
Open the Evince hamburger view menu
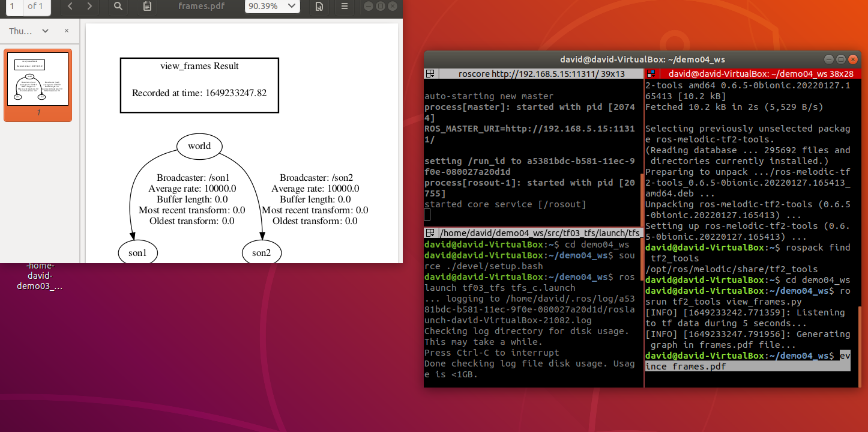[344, 6]
